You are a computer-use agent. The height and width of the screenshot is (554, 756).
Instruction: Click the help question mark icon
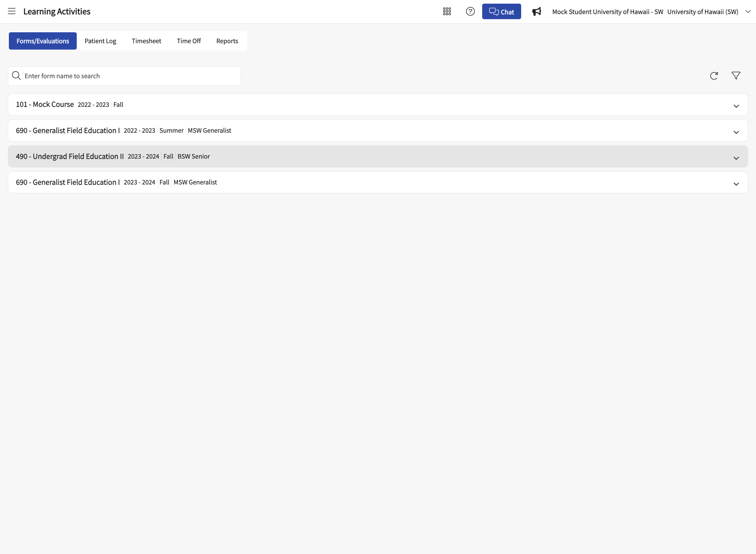pyautogui.click(x=470, y=11)
